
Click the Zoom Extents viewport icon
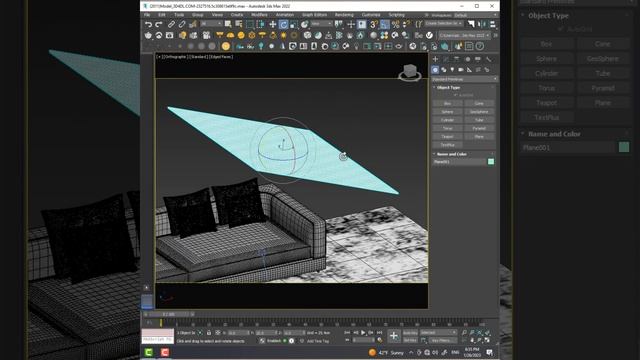479,333
